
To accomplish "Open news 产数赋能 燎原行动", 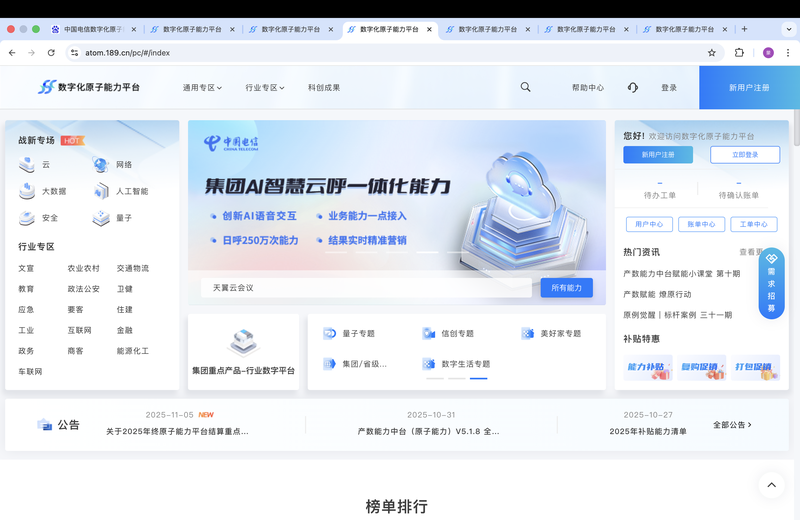I will 657,294.
